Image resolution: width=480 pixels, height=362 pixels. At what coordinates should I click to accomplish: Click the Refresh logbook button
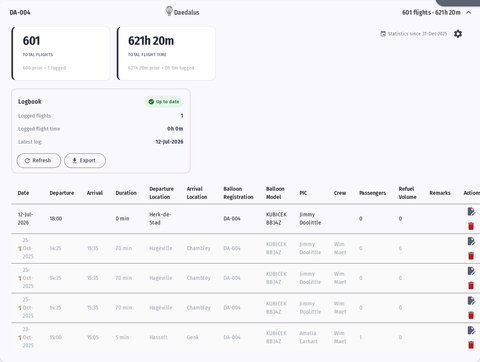(x=39, y=160)
